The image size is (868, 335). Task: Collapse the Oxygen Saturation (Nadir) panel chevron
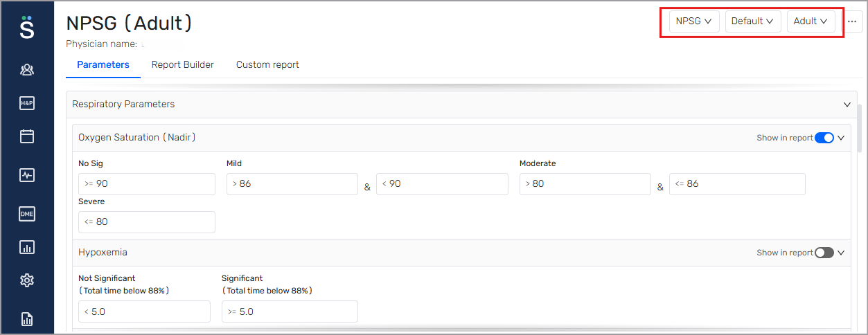(841, 138)
